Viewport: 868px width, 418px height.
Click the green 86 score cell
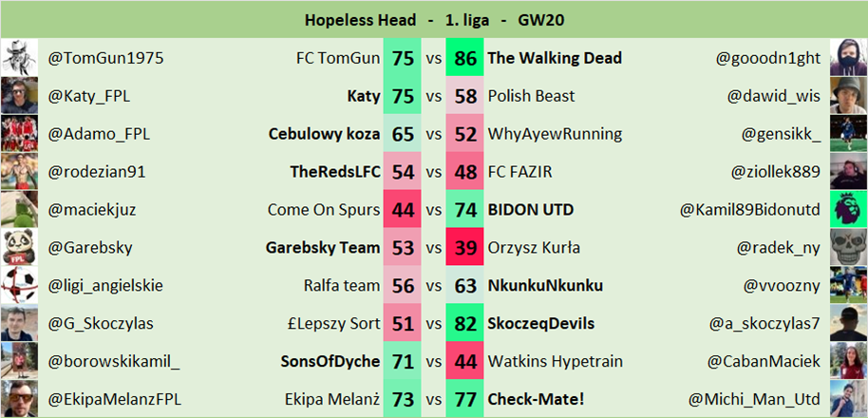tap(465, 58)
